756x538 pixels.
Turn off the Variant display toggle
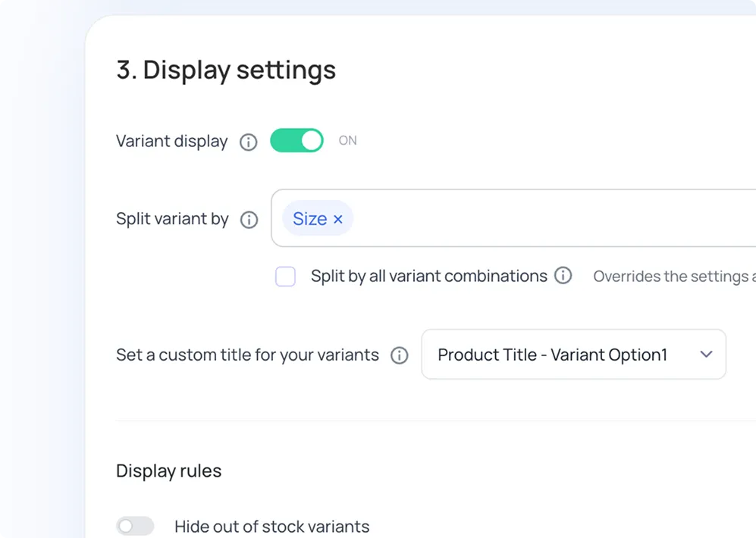pyautogui.click(x=296, y=140)
